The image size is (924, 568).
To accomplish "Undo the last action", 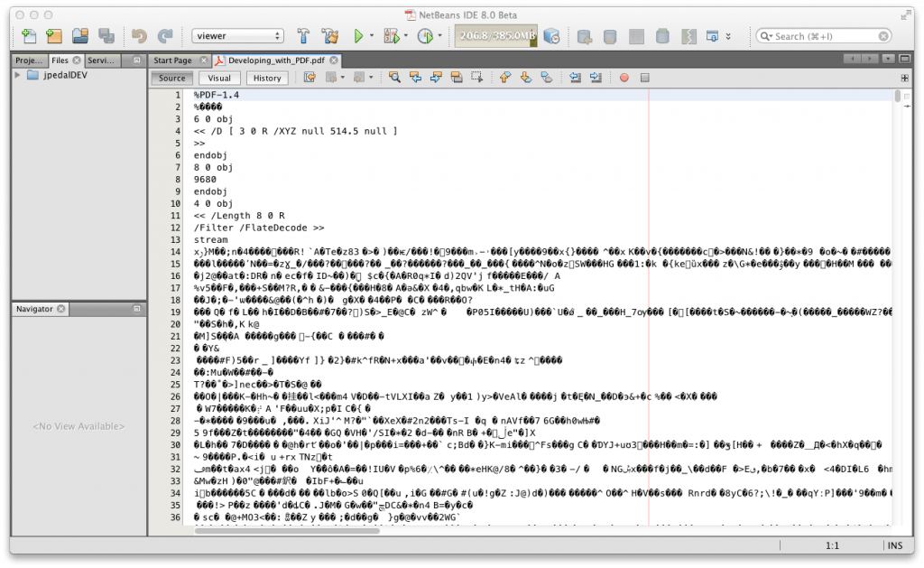I will 138,37.
